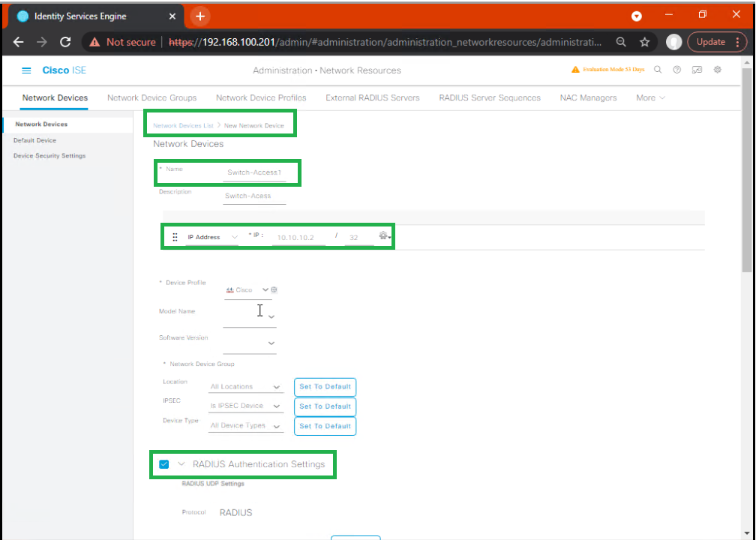The width and height of the screenshot is (756, 540).
Task: Open the help question mark icon
Action: coord(677,70)
